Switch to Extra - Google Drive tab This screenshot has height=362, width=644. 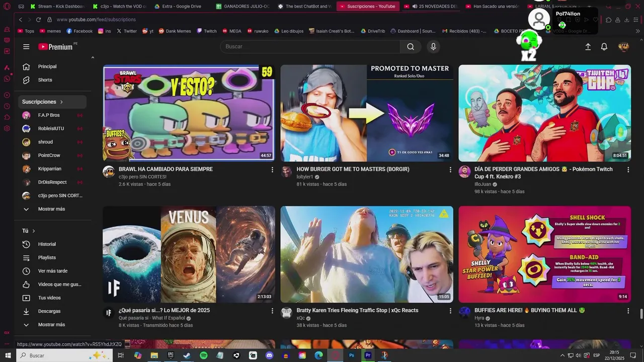click(x=180, y=7)
